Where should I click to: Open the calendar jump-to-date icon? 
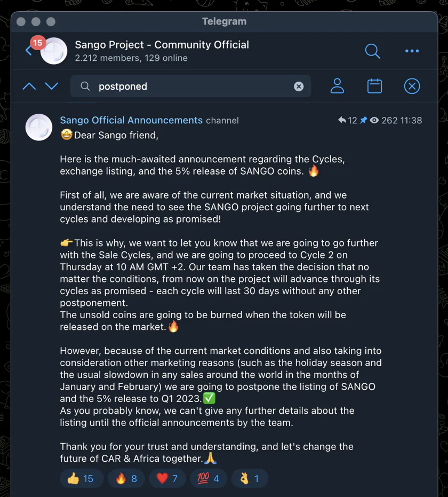point(374,86)
